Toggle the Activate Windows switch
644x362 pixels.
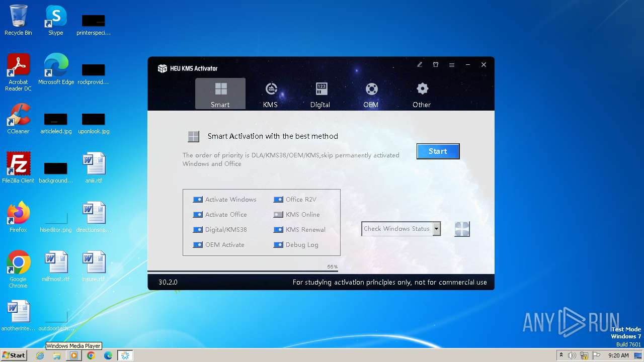(x=198, y=200)
